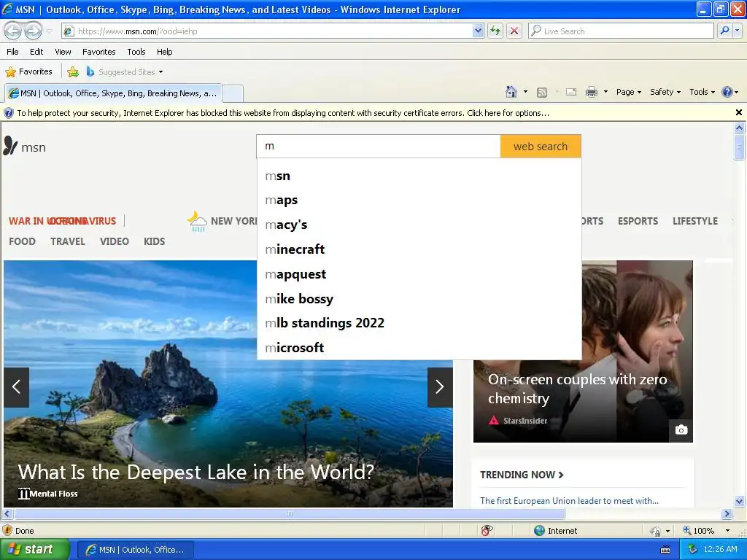
Task: Click the Add to Favorites Bar star icon
Action: [73, 72]
